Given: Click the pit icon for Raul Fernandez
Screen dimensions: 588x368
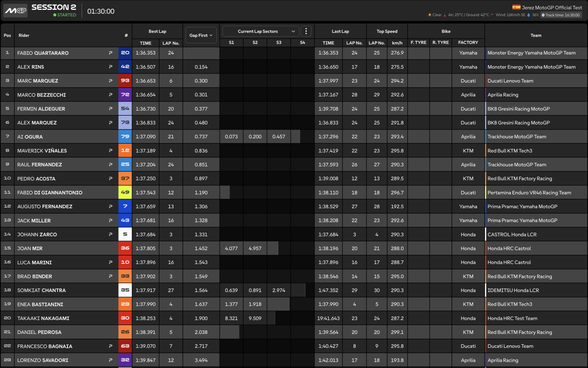Looking at the screenshot, I should click(111, 165).
